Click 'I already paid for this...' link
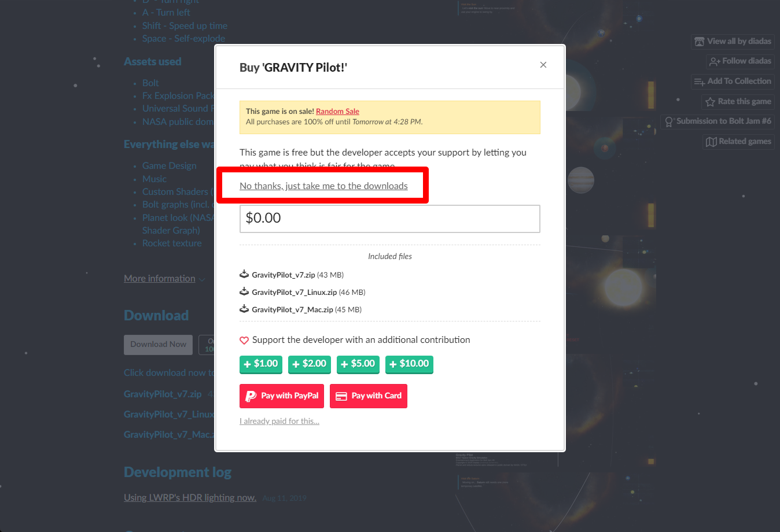This screenshot has height=532, width=780. point(279,421)
